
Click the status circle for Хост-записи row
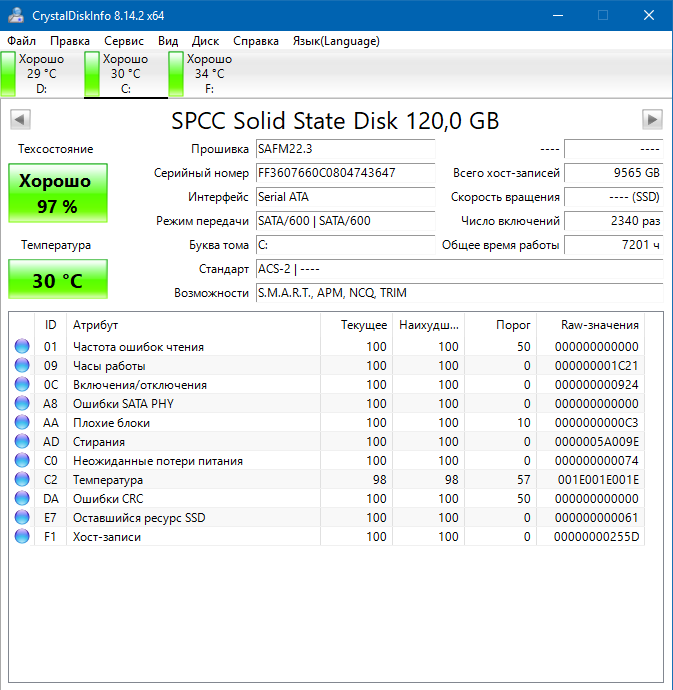(x=22, y=537)
